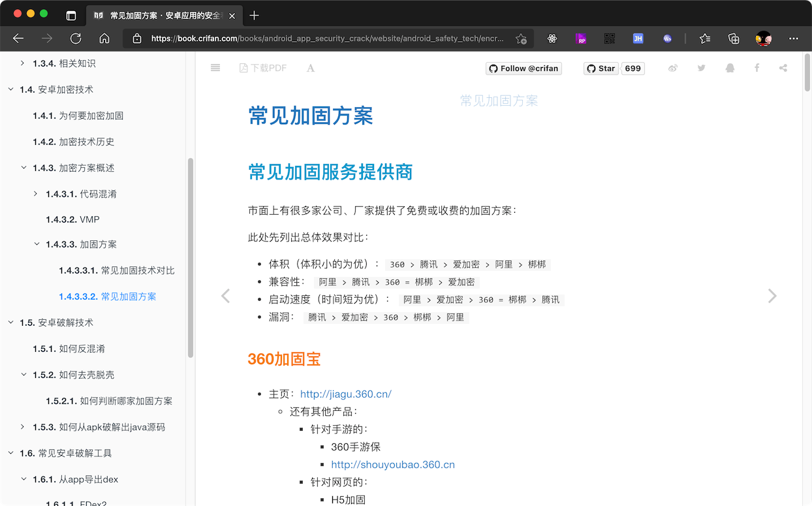Open 1.4.1. 为何要加密加固 chapter

(78, 116)
